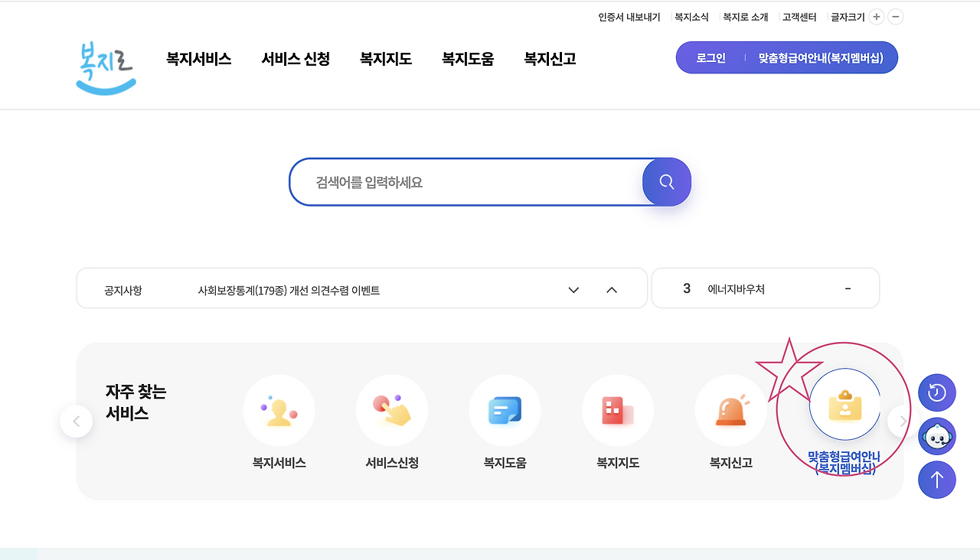Advance carousel with right arrow
The image size is (980, 560).
902,421
